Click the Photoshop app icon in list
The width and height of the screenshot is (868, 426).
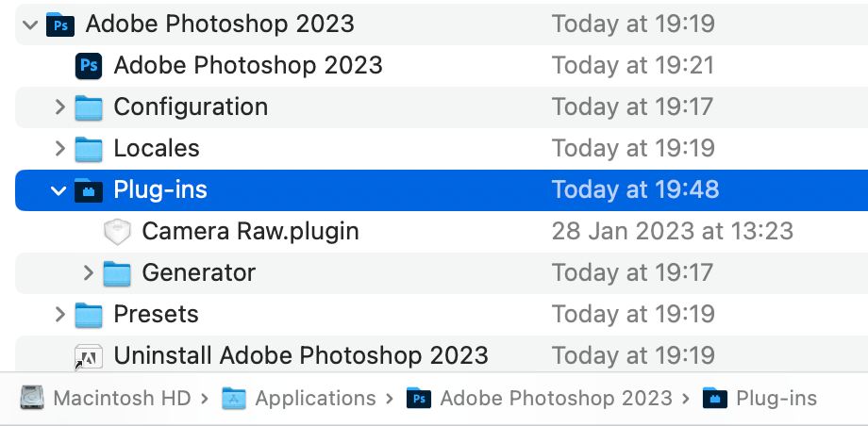(89, 65)
